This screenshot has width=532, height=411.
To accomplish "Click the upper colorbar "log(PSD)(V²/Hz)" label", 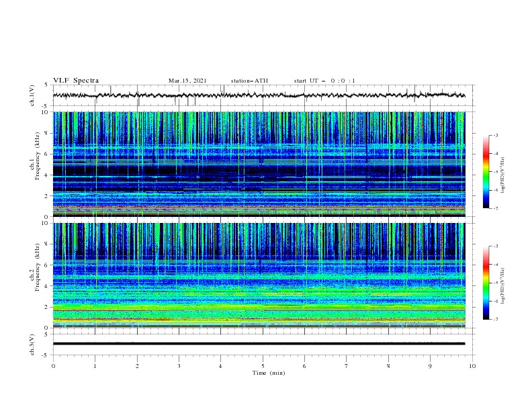I will click(502, 175).
